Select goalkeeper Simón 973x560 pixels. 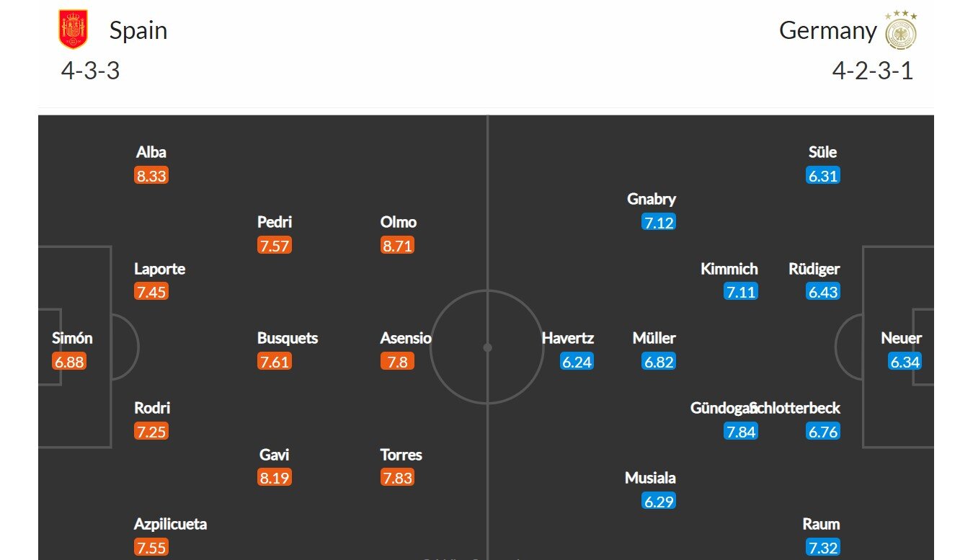coord(72,338)
